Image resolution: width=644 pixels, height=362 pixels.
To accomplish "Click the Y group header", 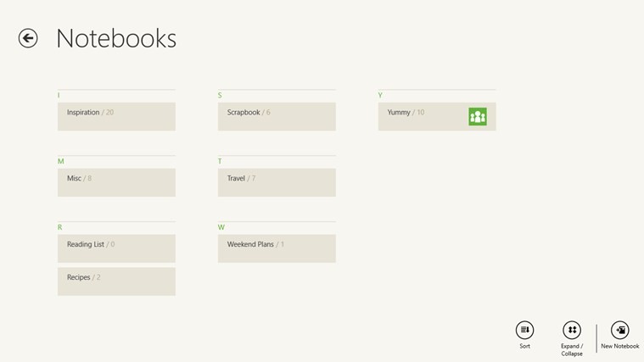I will pos(380,96).
